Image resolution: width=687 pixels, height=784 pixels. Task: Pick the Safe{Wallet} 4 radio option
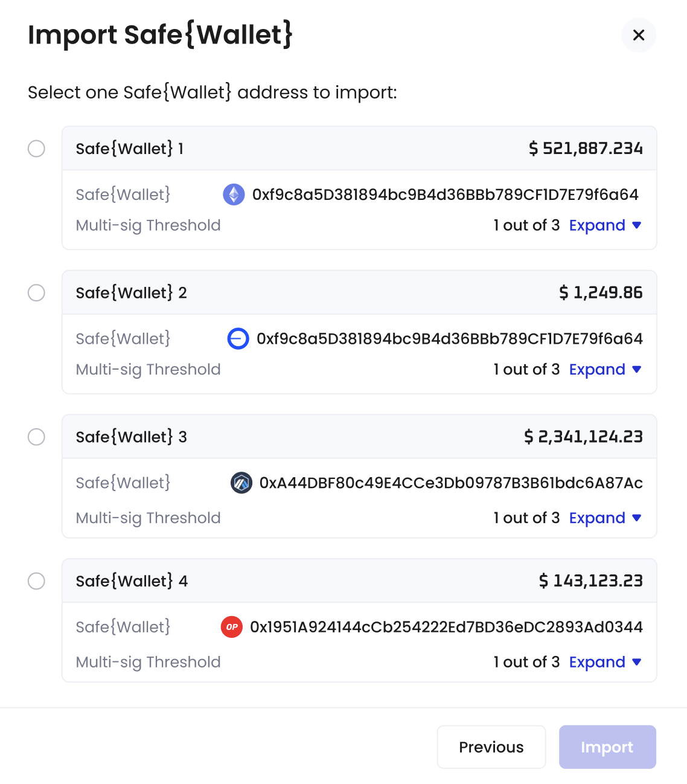36,581
